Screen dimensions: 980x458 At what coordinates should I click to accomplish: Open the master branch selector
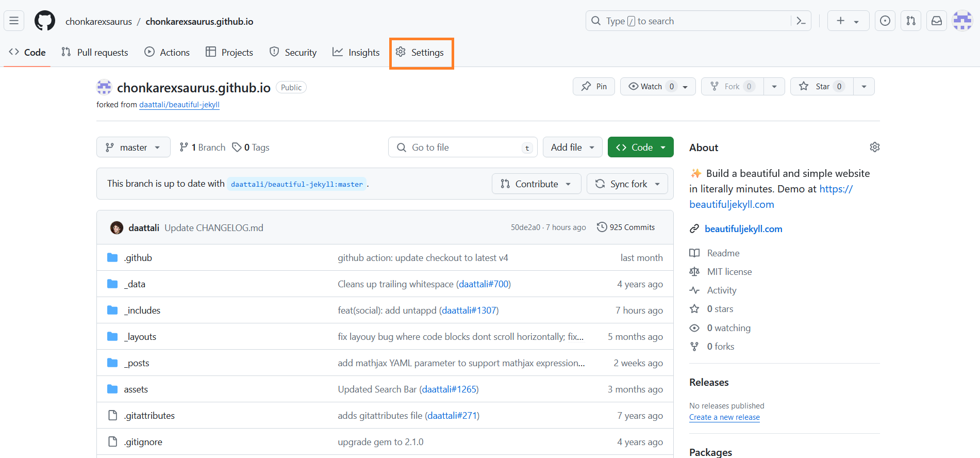[134, 147]
